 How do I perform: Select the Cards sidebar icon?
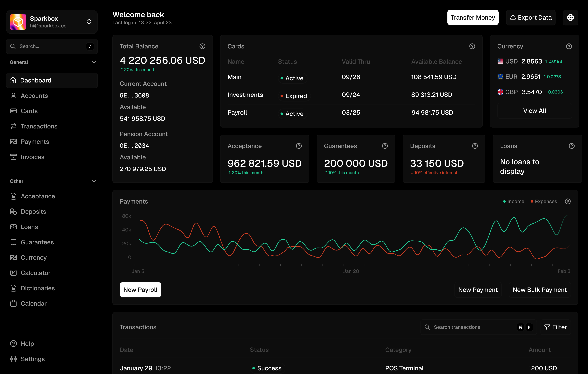pyautogui.click(x=13, y=111)
